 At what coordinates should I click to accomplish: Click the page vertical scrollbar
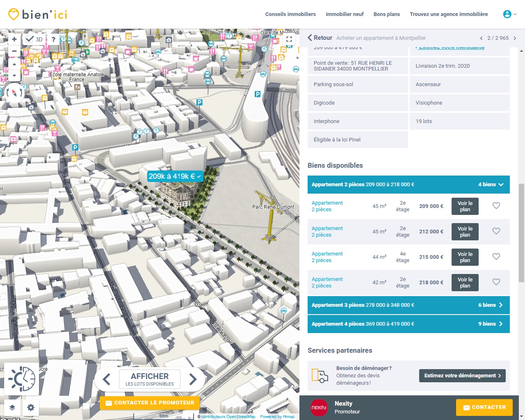[x=521, y=232]
